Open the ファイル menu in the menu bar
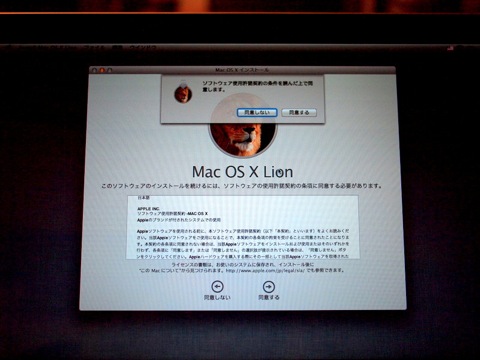This screenshot has width=480, height=360. (x=94, y=48)
